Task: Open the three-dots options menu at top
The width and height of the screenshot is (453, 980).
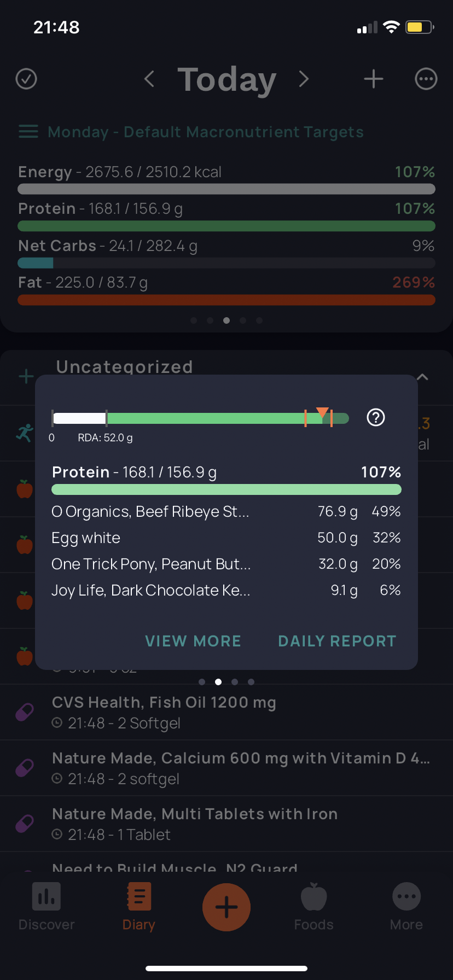Action: (426, 79)
